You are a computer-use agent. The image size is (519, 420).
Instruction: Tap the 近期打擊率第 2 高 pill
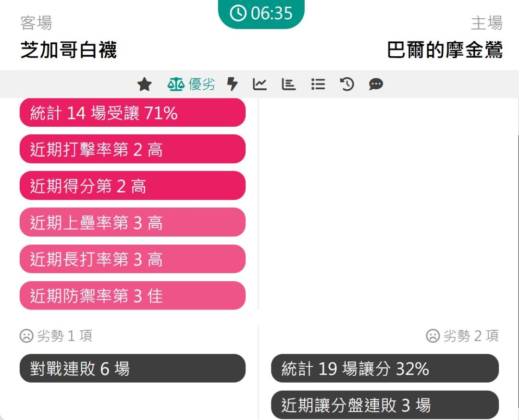[133, 149]
